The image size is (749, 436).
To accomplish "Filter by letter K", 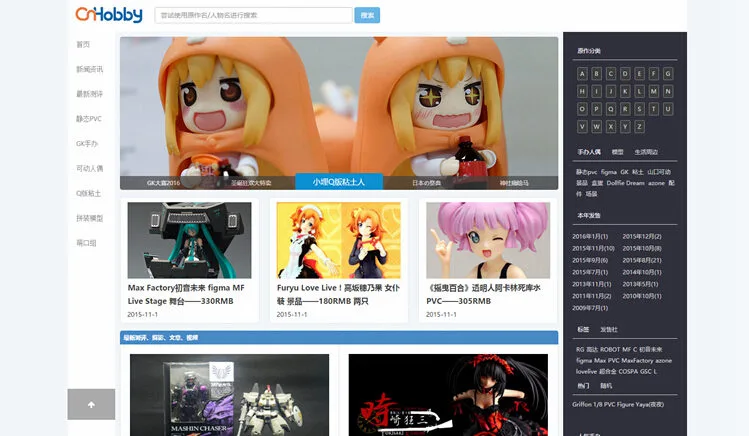I will tap(625, 91).
